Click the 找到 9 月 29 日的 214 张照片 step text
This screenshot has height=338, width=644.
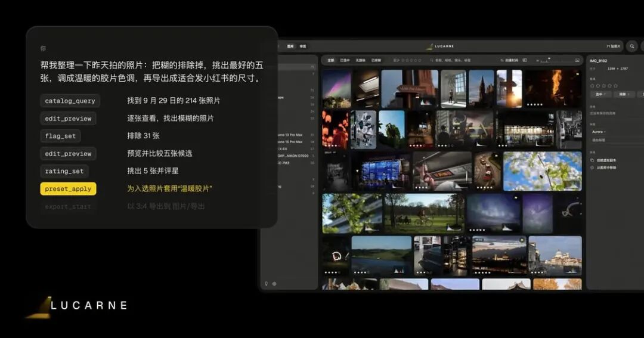click(174, 101)
